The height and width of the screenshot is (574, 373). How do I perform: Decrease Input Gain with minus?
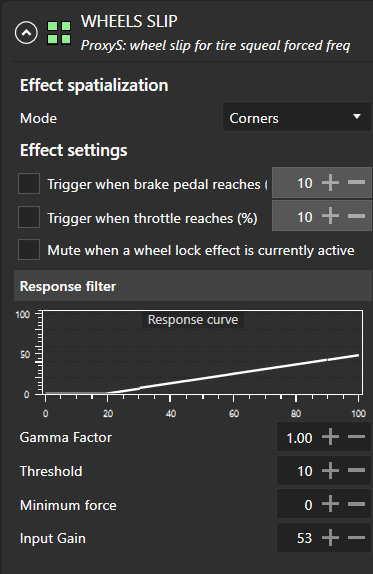(x=356, y=538)
